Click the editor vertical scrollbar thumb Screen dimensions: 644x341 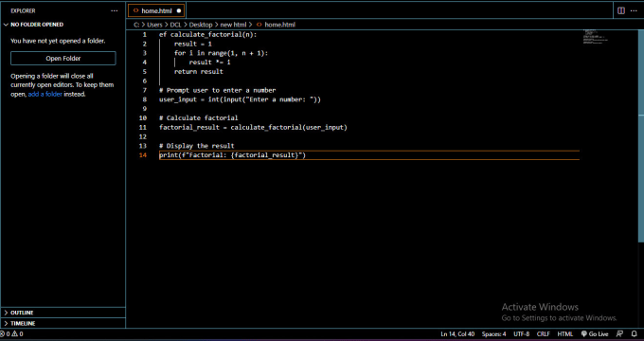coord(641,136)
